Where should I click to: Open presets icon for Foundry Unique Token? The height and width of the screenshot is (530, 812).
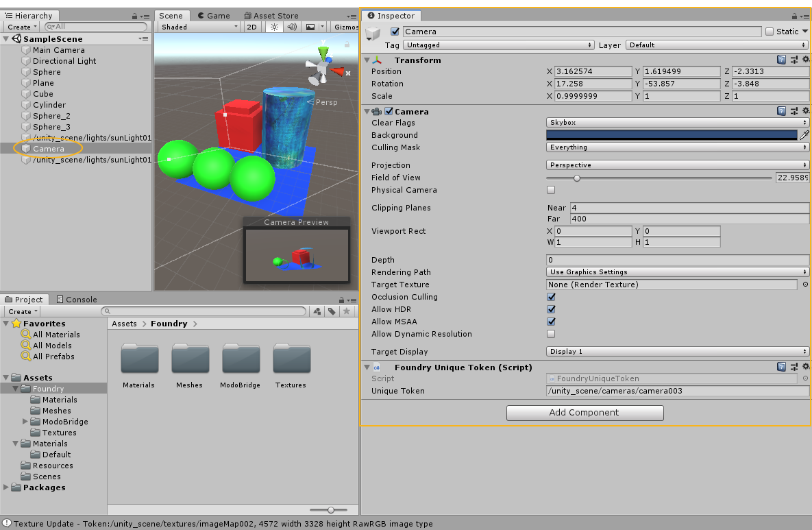[793, 367]
